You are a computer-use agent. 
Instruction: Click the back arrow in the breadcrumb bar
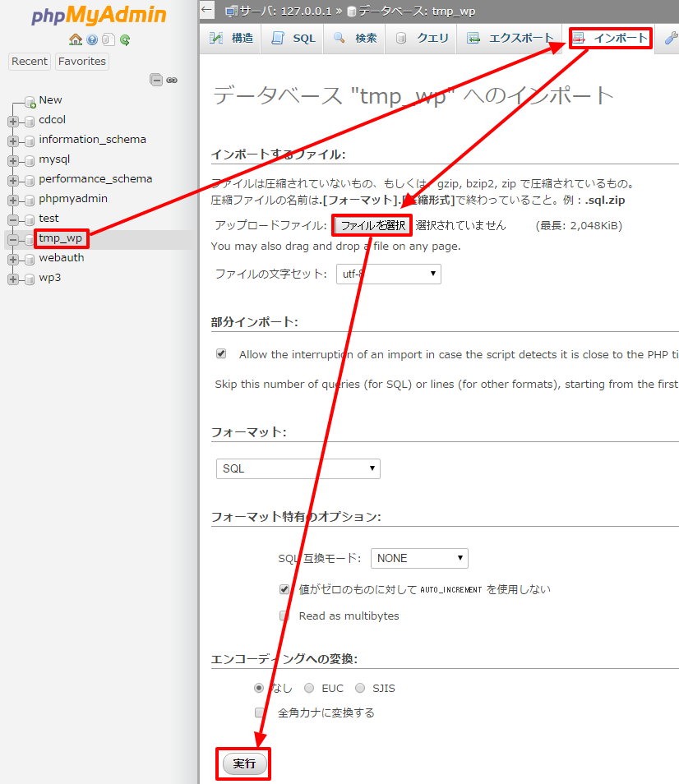pos(206,10)
